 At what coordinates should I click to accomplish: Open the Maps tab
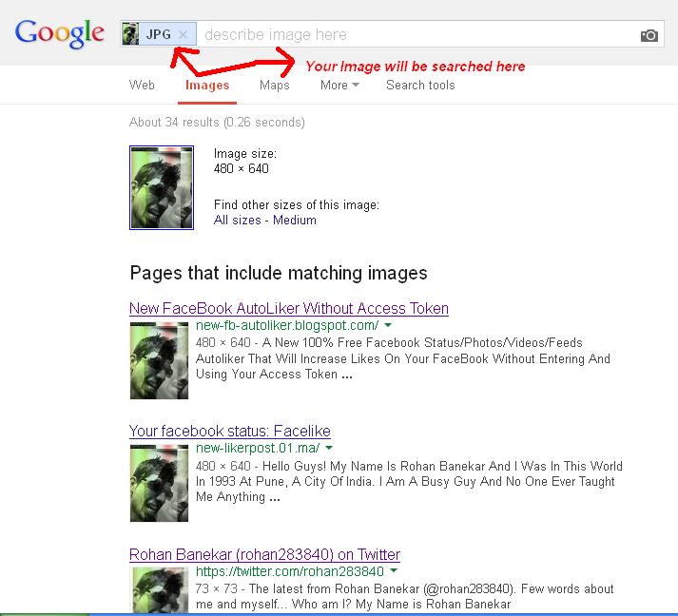(275, 85)
